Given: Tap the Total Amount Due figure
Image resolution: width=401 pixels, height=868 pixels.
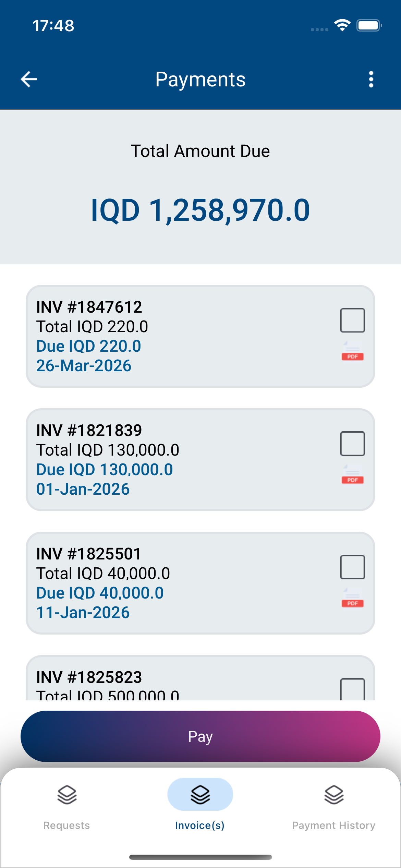Looking at the screenshot, I should pyautogui.click(x=200, y=210).
